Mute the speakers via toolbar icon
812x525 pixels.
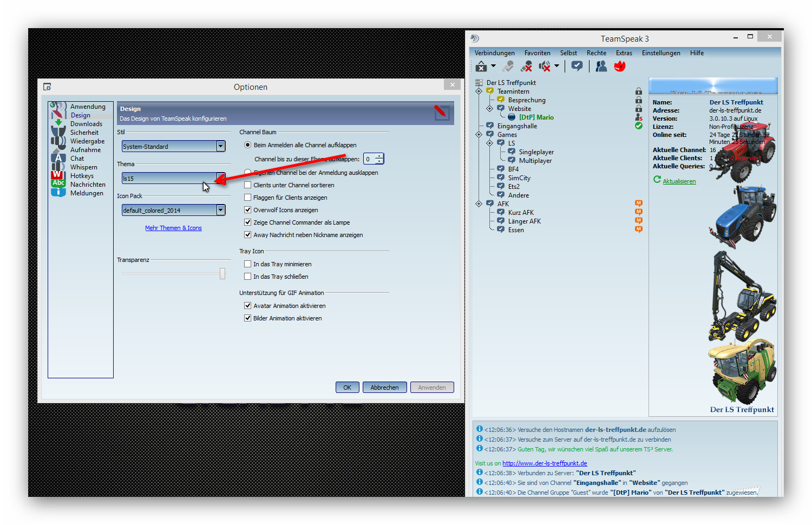click(545, 67)
